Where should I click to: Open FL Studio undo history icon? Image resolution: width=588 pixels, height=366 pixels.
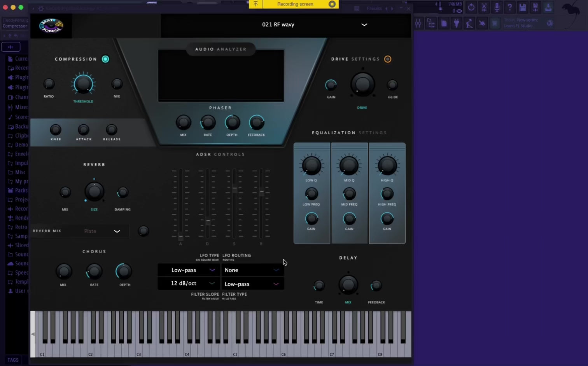pos(471,7)
